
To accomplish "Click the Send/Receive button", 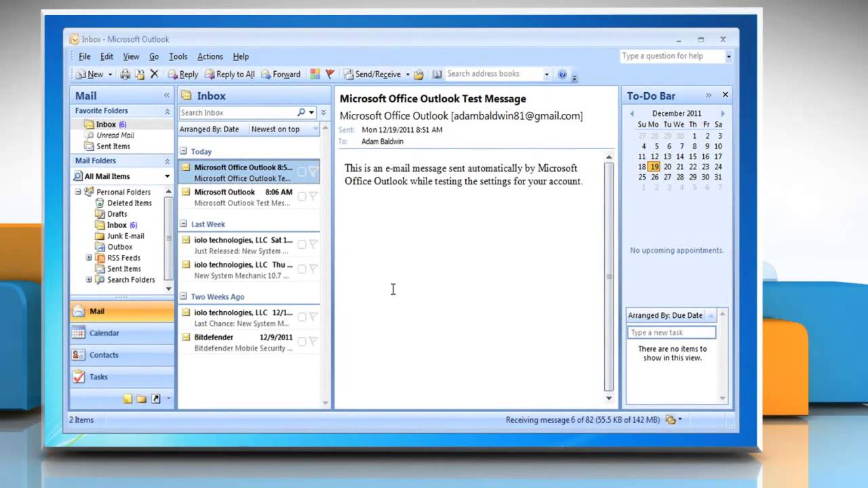I will (x=372, y=75).
